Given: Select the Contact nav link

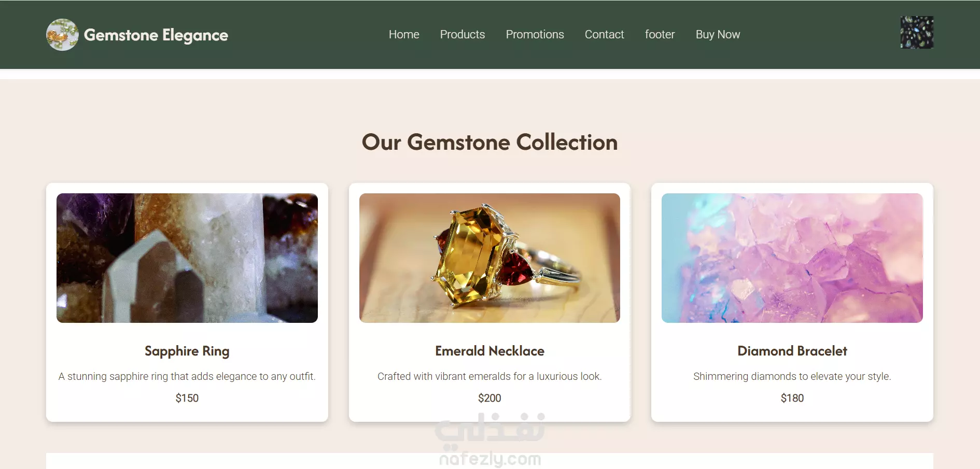Looking at the screenshot, I should click(x=604, y=34).
